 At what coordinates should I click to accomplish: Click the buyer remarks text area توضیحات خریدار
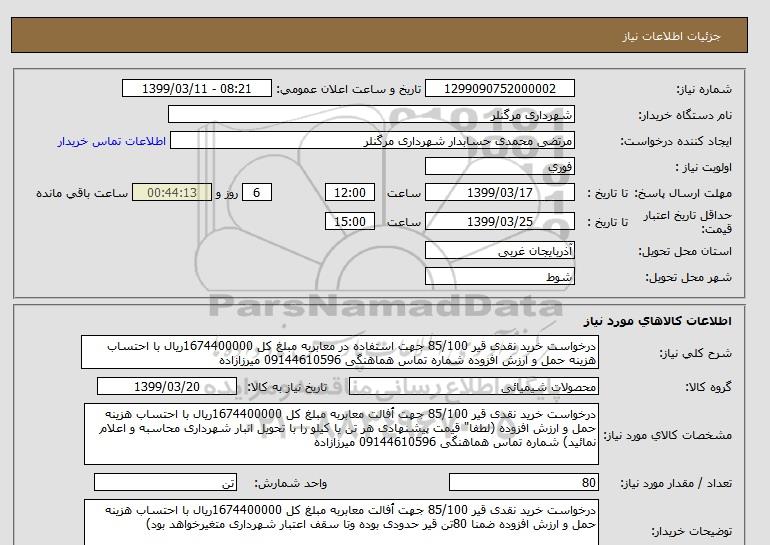(341, 522)
